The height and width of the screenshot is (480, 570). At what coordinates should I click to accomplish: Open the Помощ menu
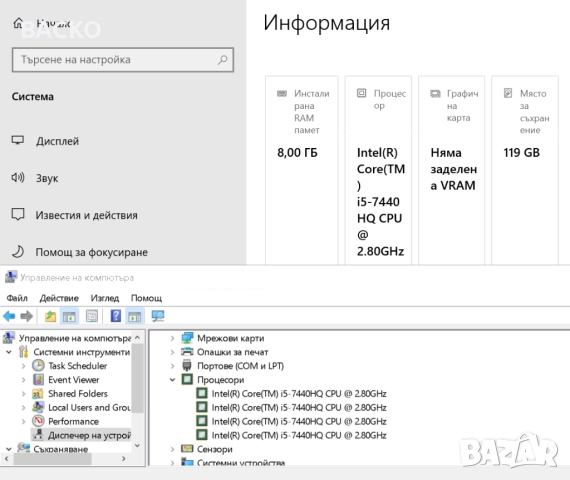(146, 298)
